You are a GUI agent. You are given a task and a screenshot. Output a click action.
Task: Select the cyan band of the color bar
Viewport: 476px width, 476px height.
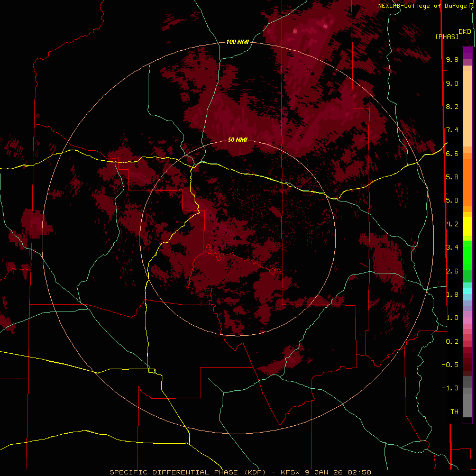click(x=467, y=291)
